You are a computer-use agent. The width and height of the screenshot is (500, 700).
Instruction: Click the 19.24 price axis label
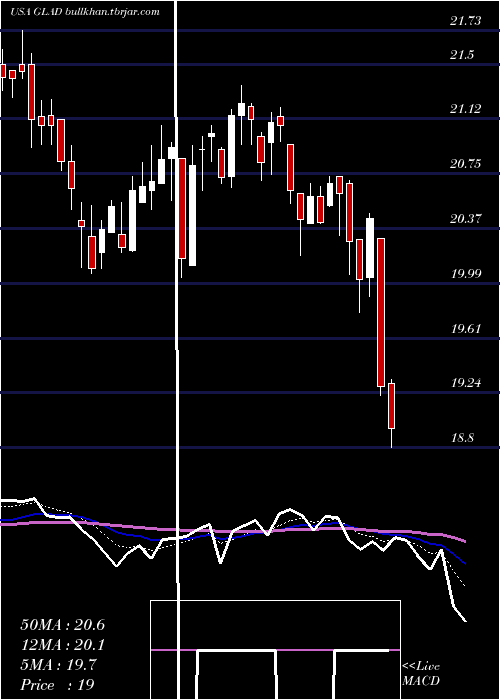click(466, 383)
